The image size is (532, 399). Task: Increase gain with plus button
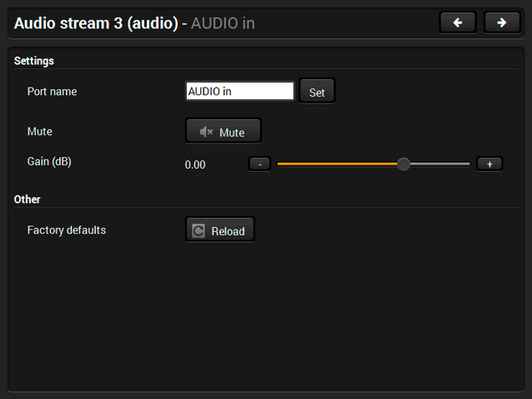[x=489, y=164]
